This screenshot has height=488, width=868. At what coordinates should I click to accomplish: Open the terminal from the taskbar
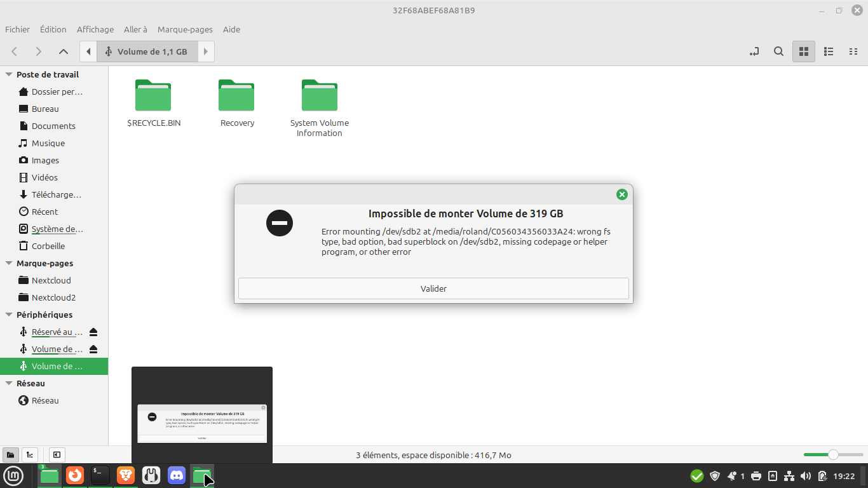coord(100,475)
